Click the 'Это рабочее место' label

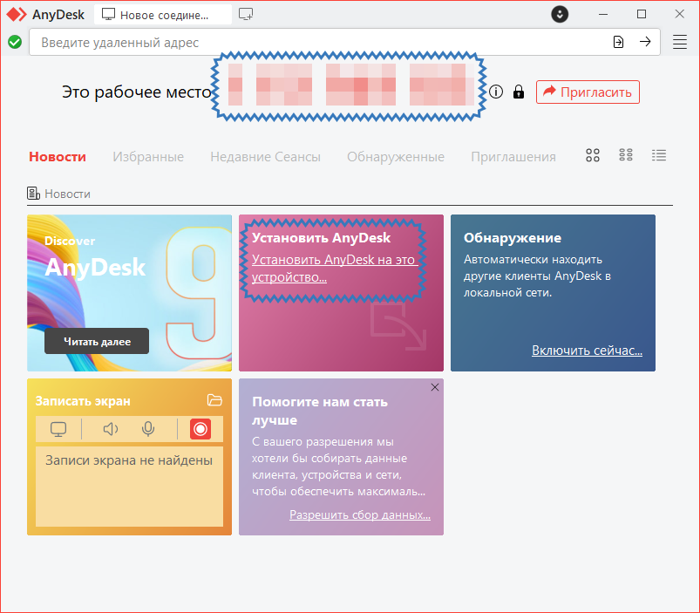[137, 92]
